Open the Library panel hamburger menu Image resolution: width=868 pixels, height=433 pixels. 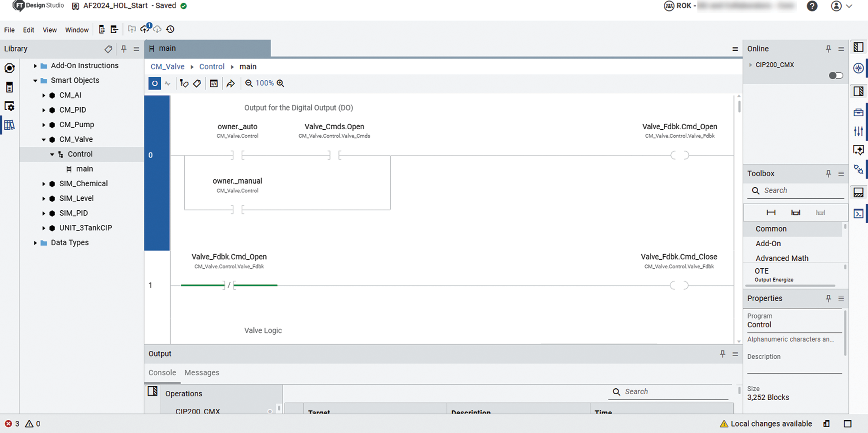point(136,49)
